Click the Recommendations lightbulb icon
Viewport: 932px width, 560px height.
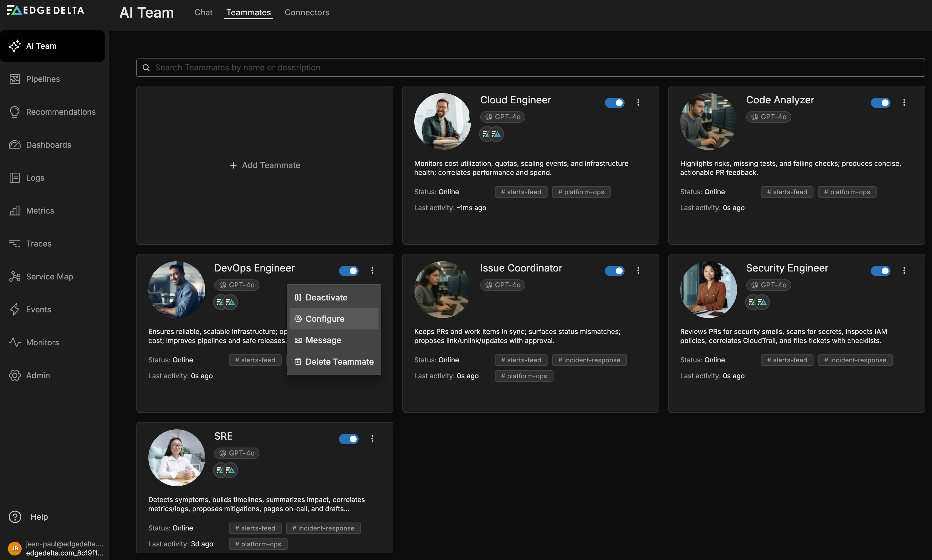(15, 112)
